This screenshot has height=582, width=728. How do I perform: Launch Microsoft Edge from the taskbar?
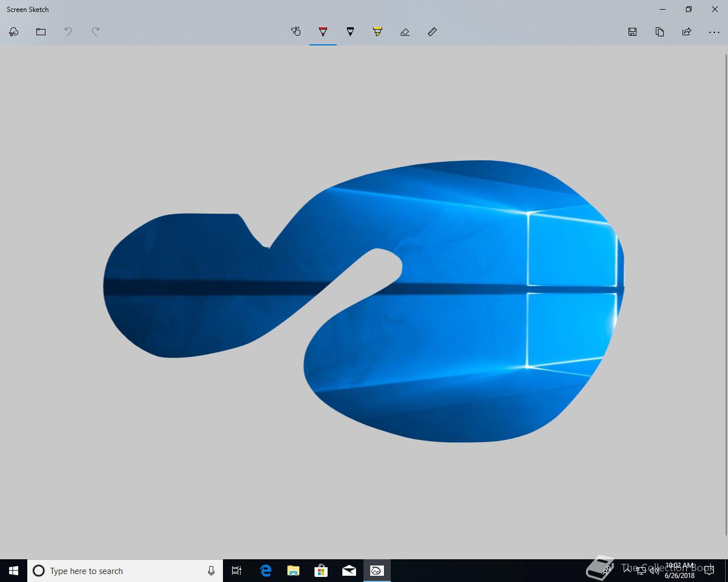265,571
